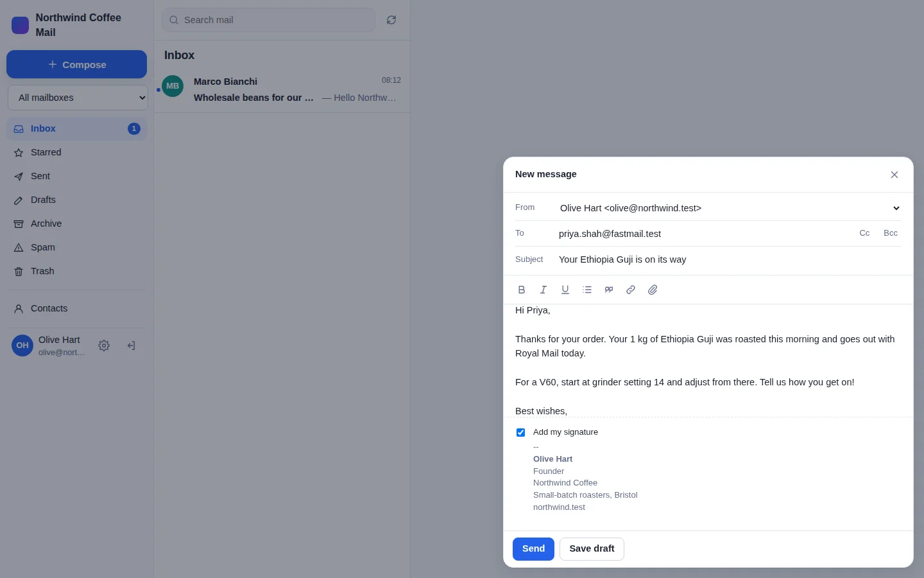Open the Sent folder
Viewport: 924px width, 578px height.
77,176
